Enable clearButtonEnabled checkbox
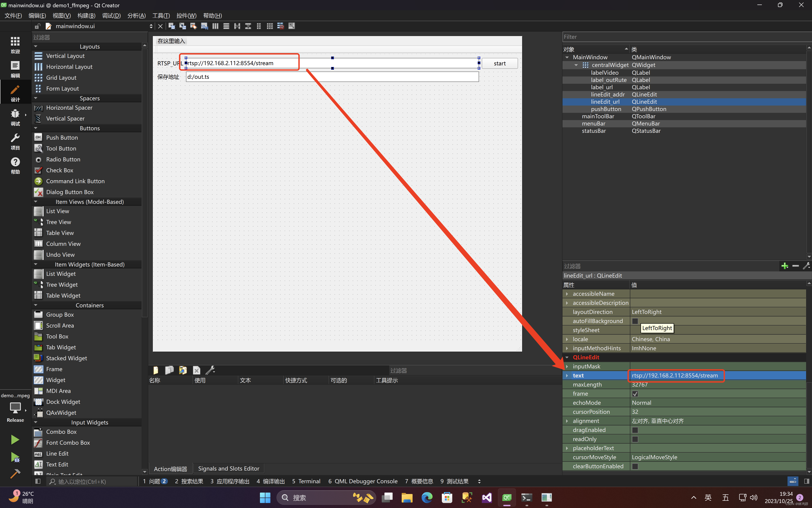 [x=635, y=466]
